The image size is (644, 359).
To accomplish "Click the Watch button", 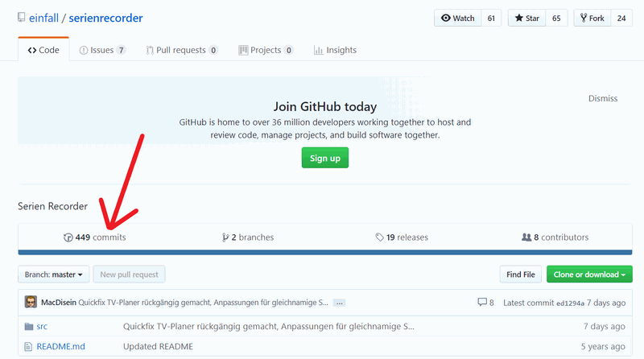I will tap(457, 18).
